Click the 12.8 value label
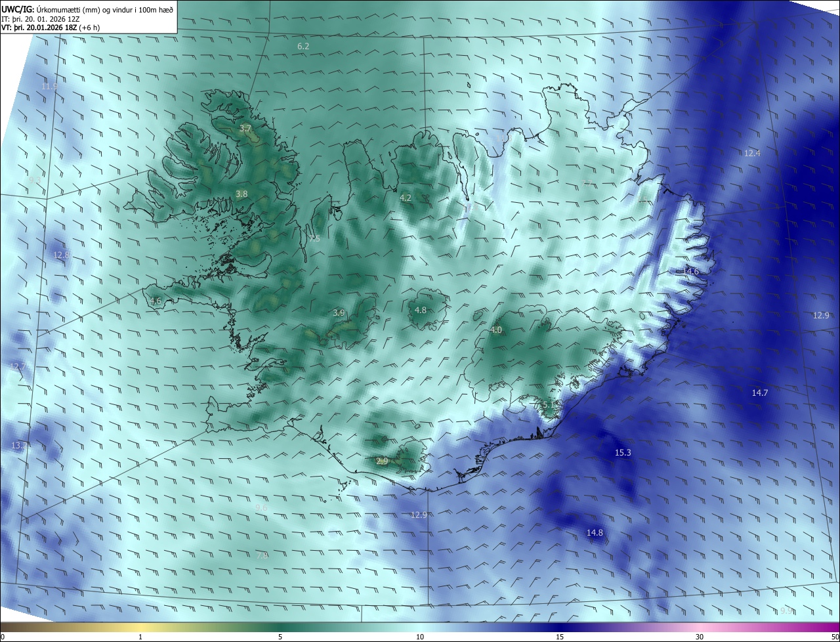Screen dimensions: 840x642 pyautogui.click(x=61, y=255)
